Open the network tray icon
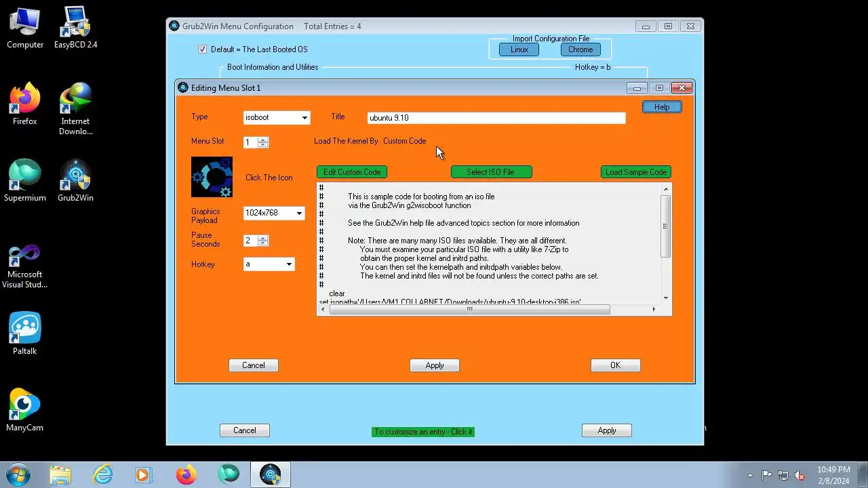868x488 pixels. 783,475
